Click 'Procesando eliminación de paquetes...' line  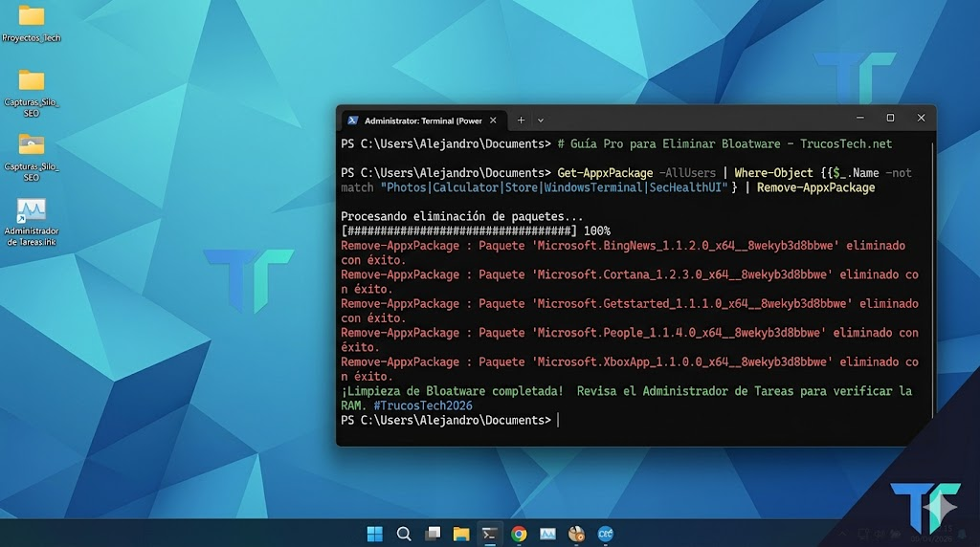coord(462,217)
